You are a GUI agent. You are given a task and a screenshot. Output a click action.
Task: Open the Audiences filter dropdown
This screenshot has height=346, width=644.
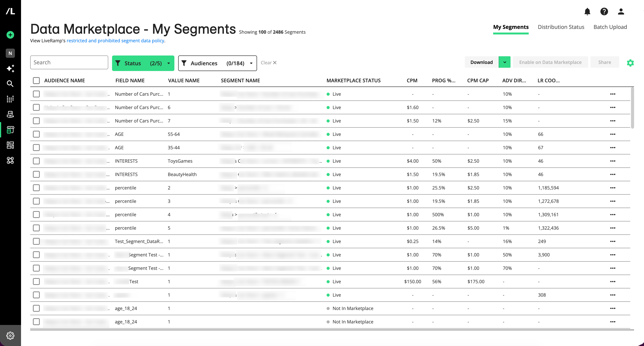pos(217,63)
